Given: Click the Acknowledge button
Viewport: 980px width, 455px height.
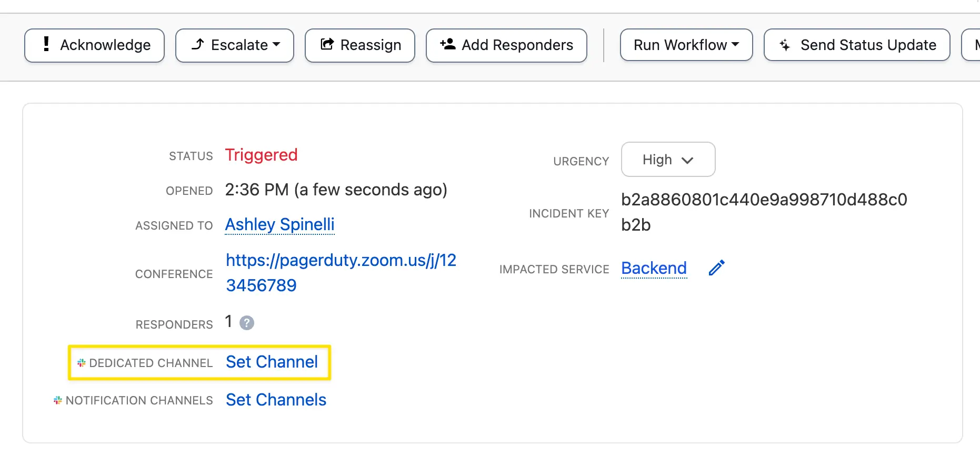Looking at the screenshot, I should click(x=94, y=45).
